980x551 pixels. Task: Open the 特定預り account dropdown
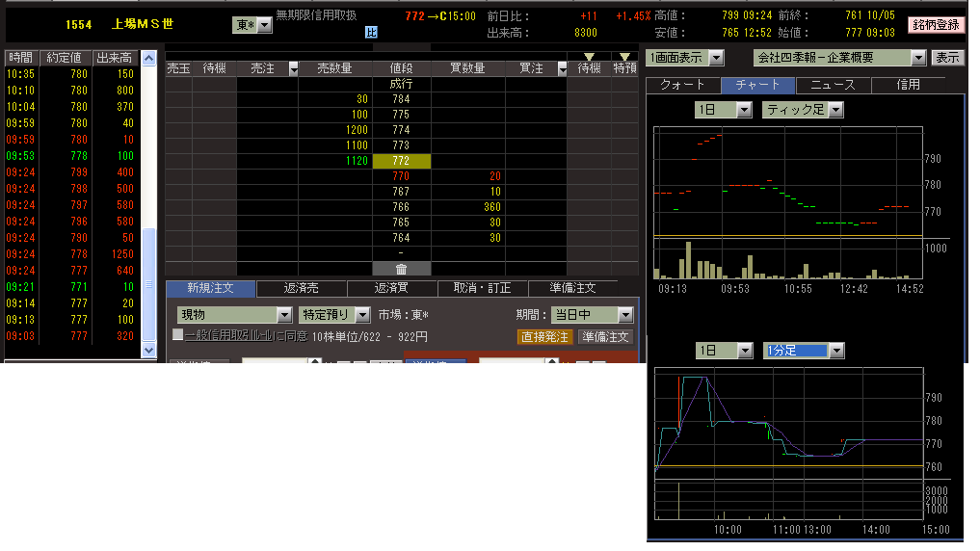tap(362, 315)
